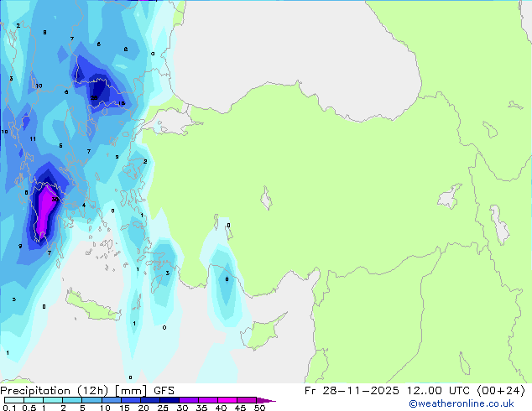
Task: Click the island of Cyprus on map
Action: click(263, 334)
